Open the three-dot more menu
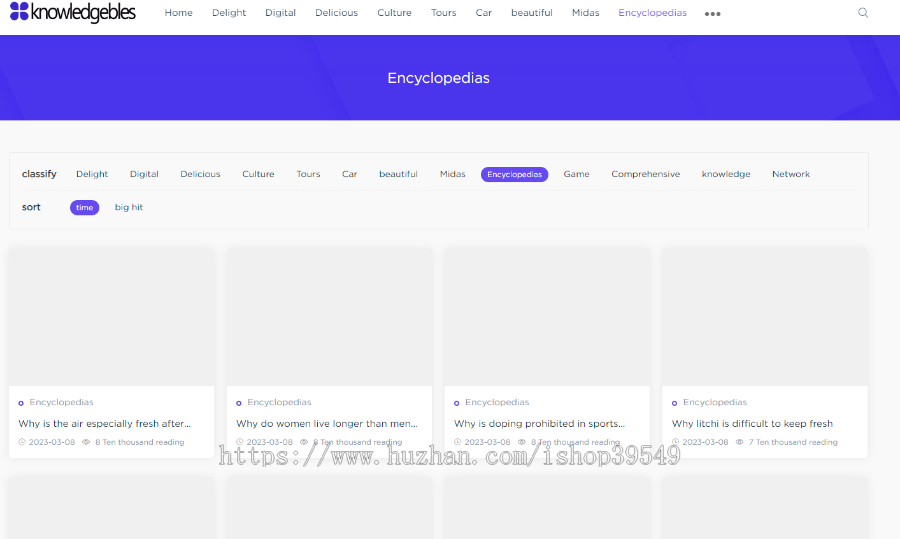Image resolution: width=900 pixels, height=539 pixels. coord(712,14)
